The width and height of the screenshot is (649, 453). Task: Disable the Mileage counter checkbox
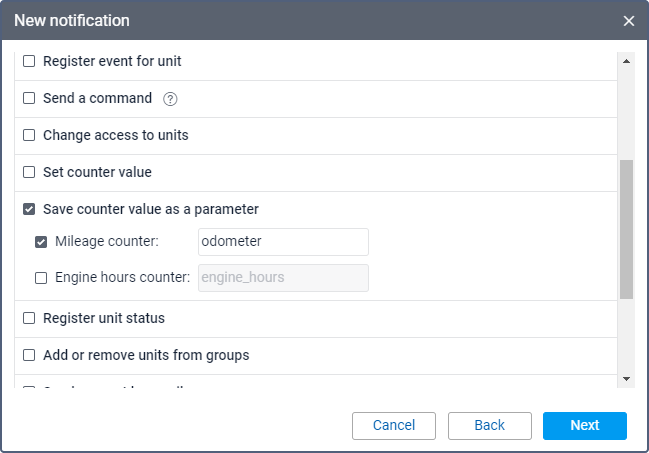41,242
